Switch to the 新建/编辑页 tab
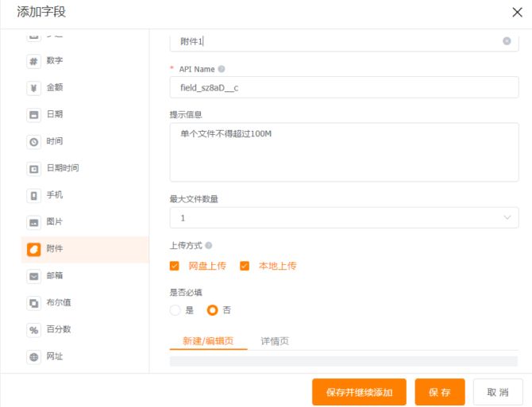The width and height of the screenshot is (532, 407). click(208, 341)
